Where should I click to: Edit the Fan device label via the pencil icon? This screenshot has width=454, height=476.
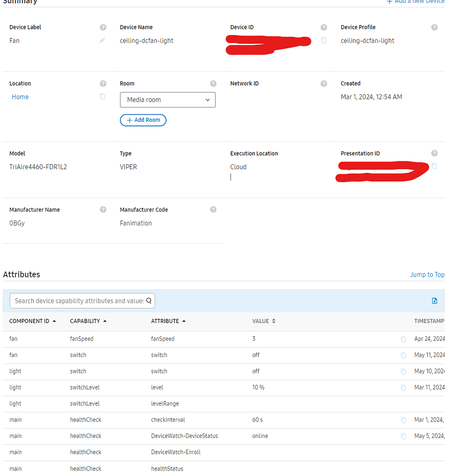(x=102, y=40)
